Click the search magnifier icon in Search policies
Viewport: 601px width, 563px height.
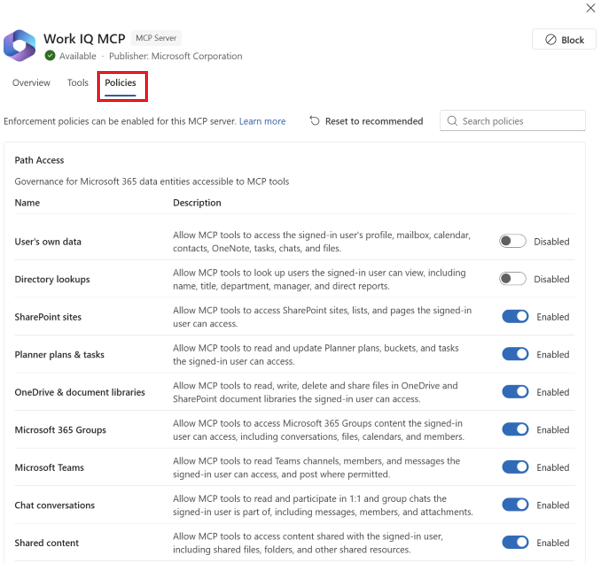click(452, 121)
